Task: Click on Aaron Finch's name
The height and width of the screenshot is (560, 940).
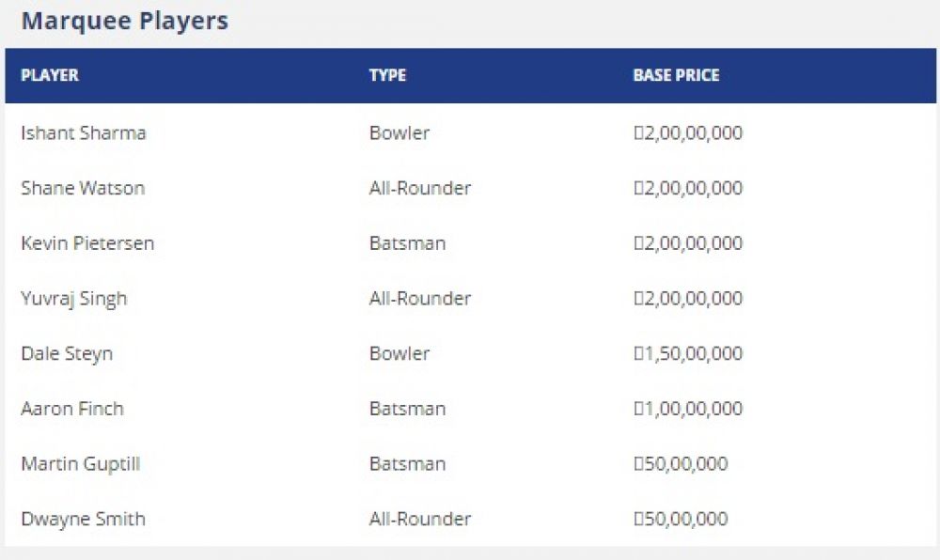Action: pos(72,409)
